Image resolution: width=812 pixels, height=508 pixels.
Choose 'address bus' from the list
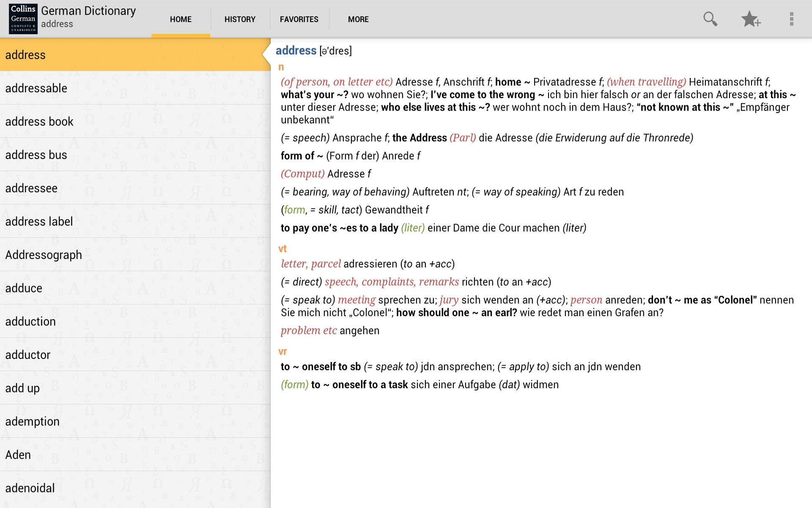[x=36, y=155]
